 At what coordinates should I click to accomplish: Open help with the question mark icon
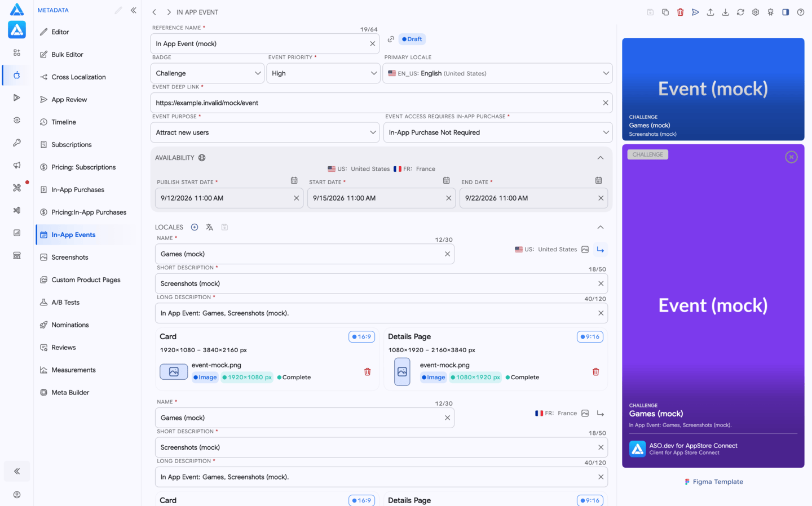tap(801, 12)
